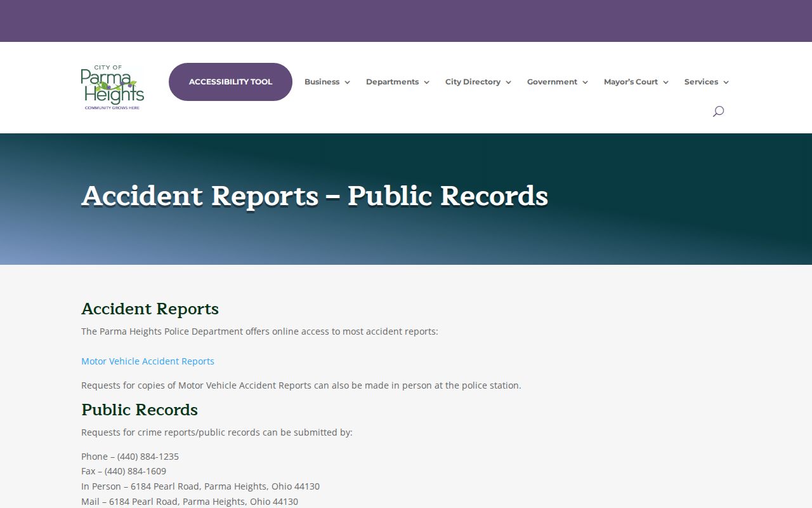Expand the Services dropdown chevron
This screenshot has height=508, width=812.
pos(726,83)
